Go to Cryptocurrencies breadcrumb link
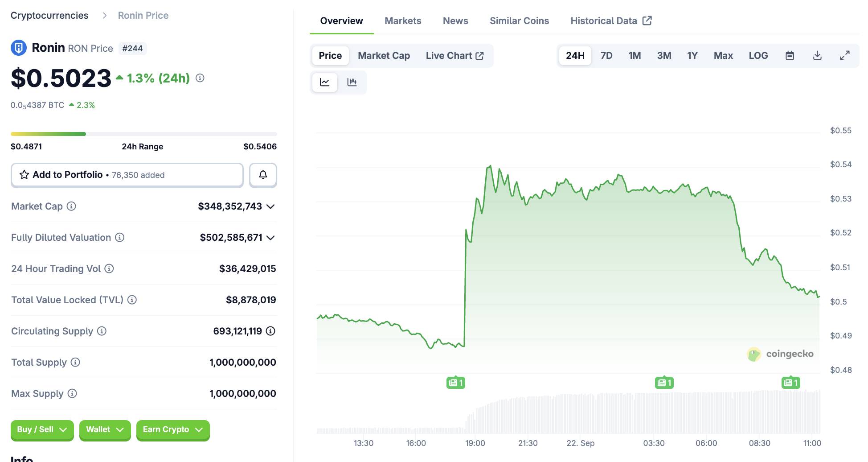 49,16
